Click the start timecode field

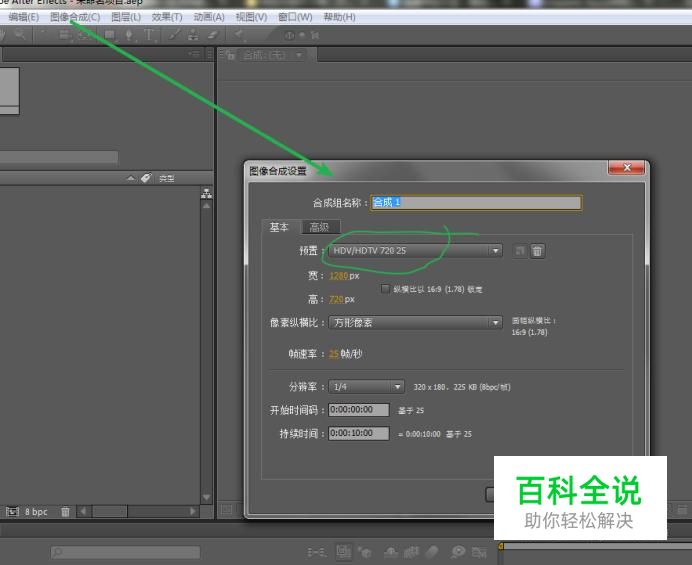(359, 410)
